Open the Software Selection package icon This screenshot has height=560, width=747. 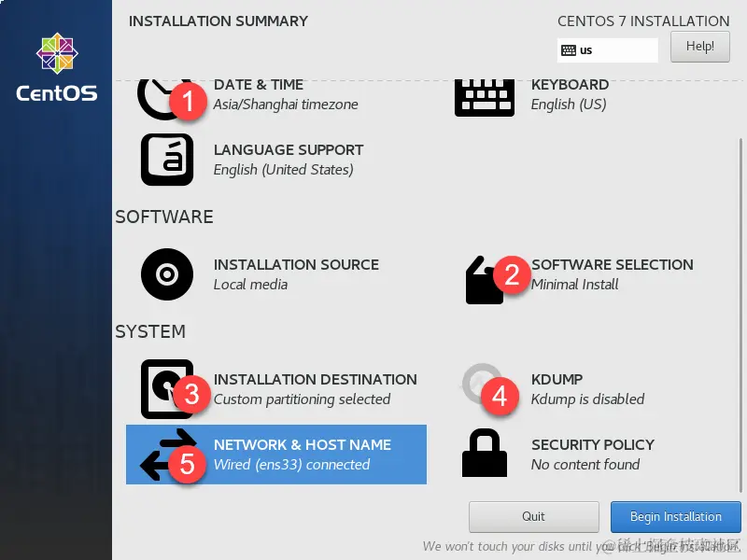pos(485,281)
